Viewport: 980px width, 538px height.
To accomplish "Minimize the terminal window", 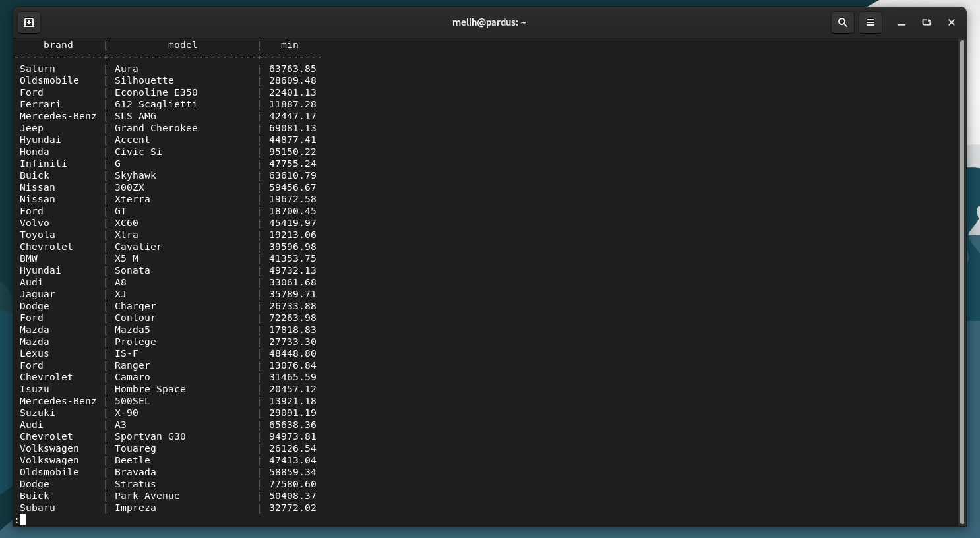I will 901,22.
